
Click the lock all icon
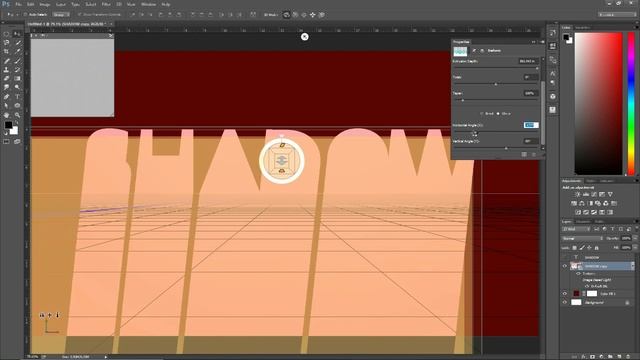pyautogui.click(x=597, y=248)
